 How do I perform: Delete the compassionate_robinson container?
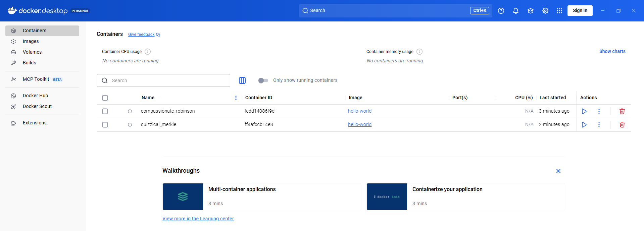tap(622, 111)
